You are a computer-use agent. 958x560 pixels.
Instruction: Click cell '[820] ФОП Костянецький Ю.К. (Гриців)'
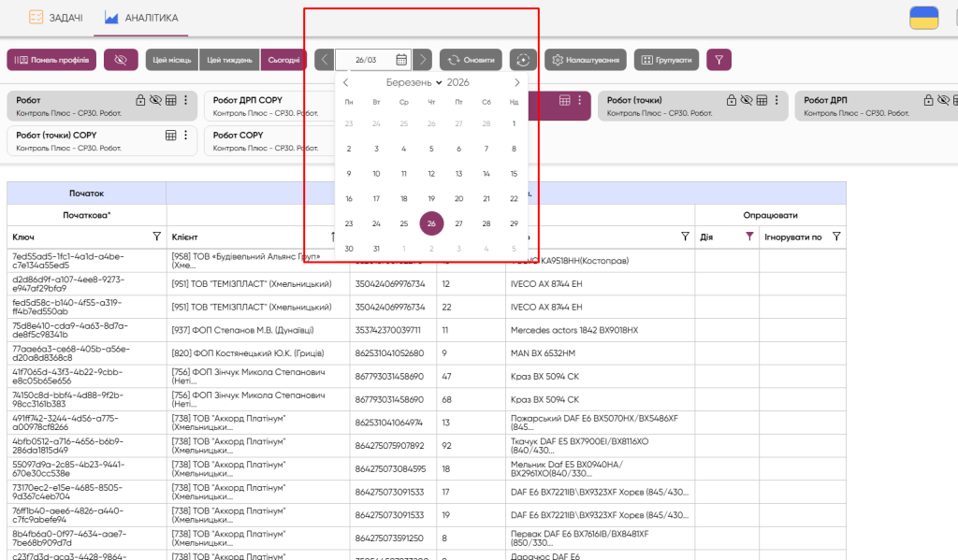point(258,353)
